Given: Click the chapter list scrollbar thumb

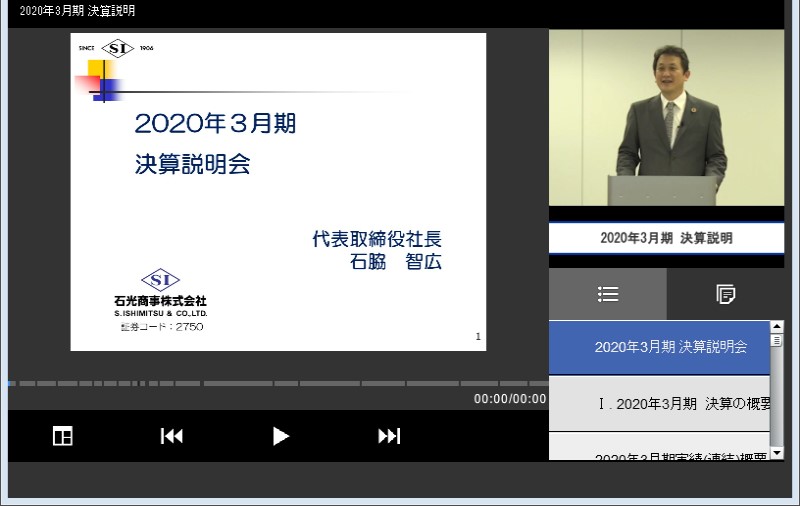Looking at the screenshot, I should click(777, 340).
